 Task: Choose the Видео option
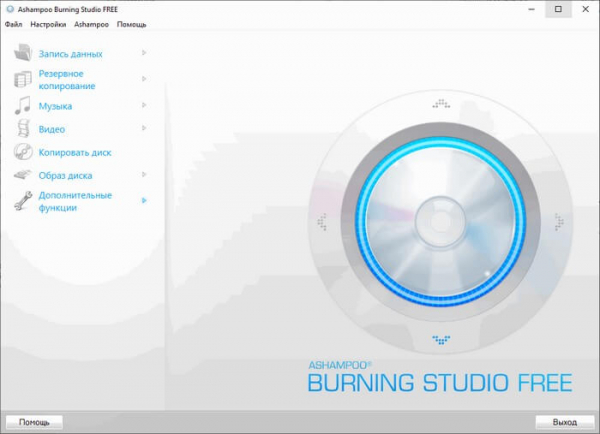52,129
